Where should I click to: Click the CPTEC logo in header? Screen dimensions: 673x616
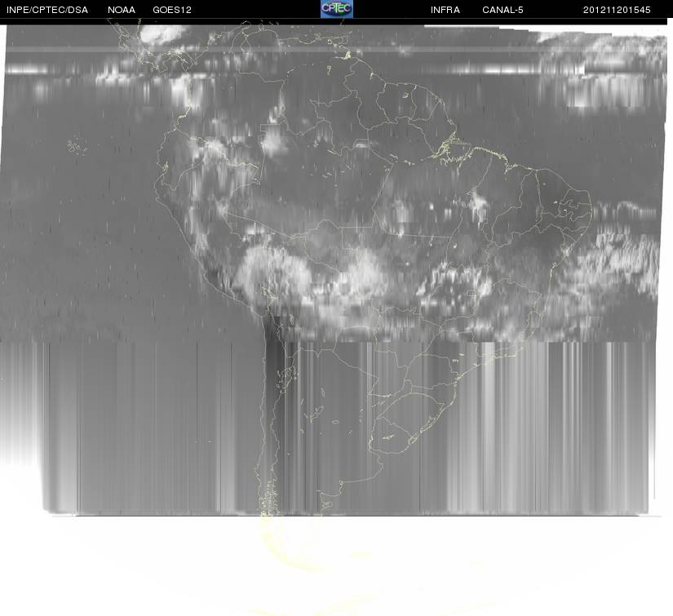coord(336,9)
